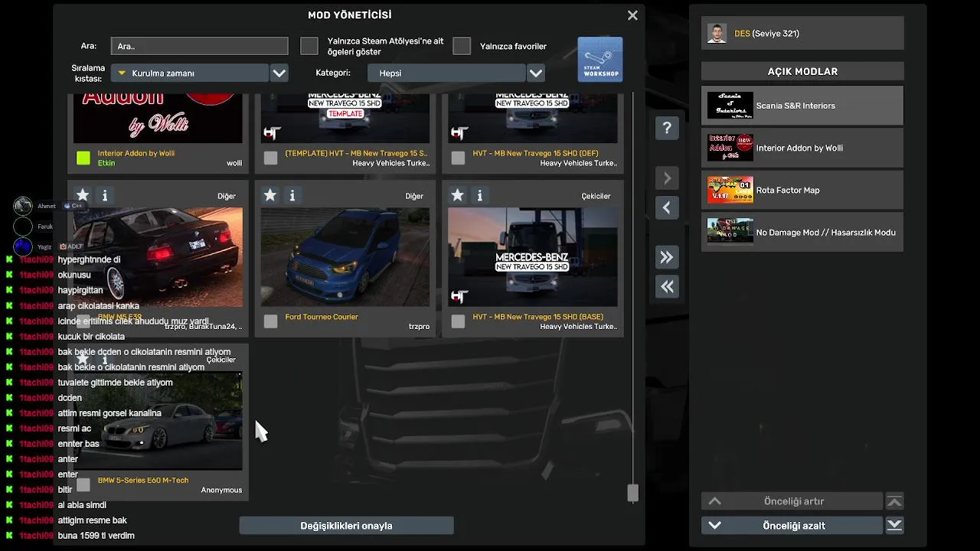Select Interior Addon by Wolli in active mods
The image size is (980, 551).
[802, 148]
